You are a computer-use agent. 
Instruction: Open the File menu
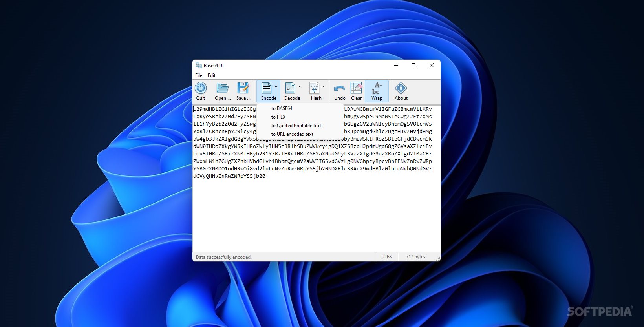[x=199, y=75]
